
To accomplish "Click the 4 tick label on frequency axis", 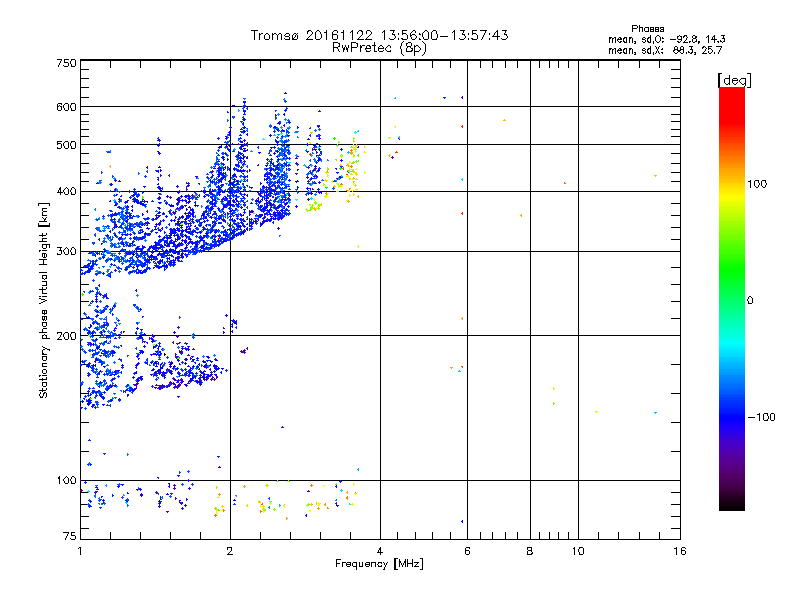I will tap(380, 551).
